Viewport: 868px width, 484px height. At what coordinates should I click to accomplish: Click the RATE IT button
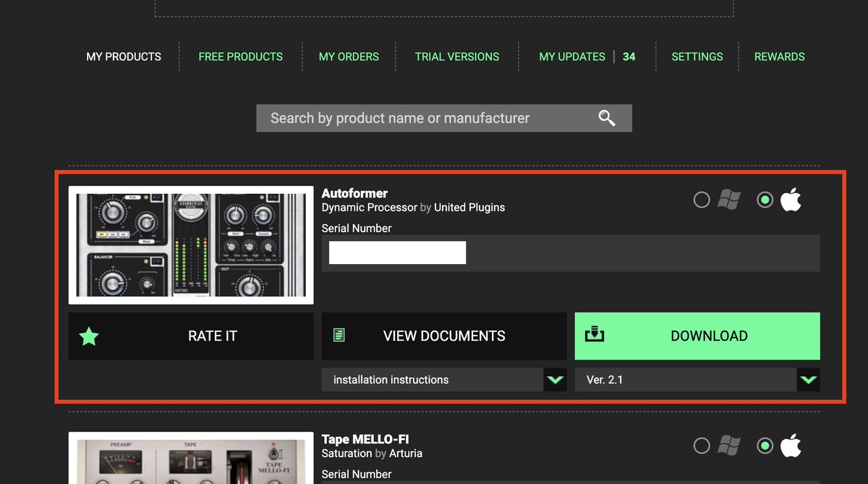pos(191,336)
